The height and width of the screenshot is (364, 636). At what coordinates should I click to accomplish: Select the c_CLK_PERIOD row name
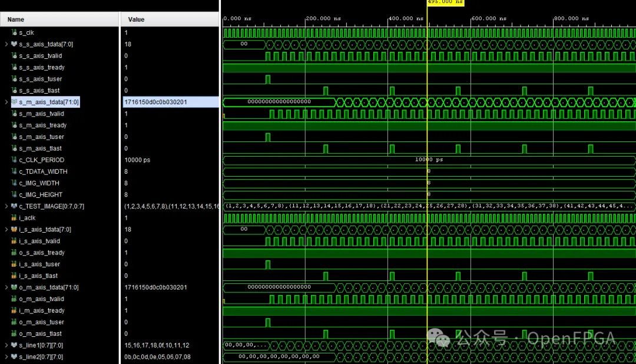41,160
